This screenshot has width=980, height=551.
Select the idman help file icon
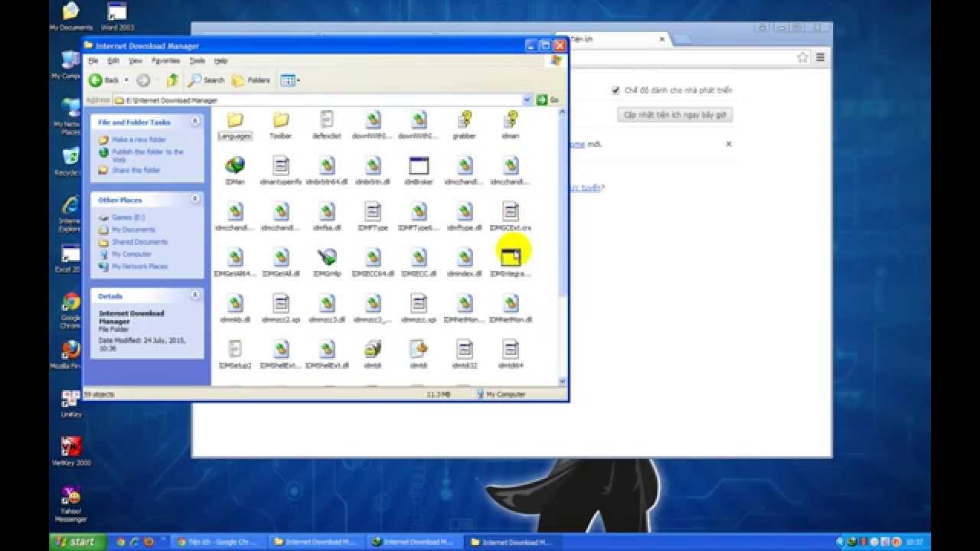[x=511, y=119]
